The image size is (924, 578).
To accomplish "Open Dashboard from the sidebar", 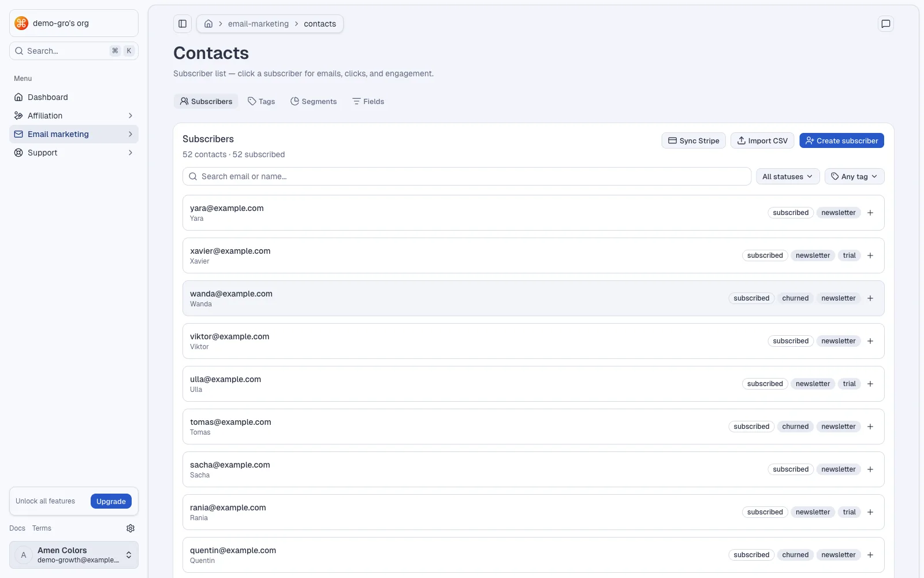I will coord(74,97).
